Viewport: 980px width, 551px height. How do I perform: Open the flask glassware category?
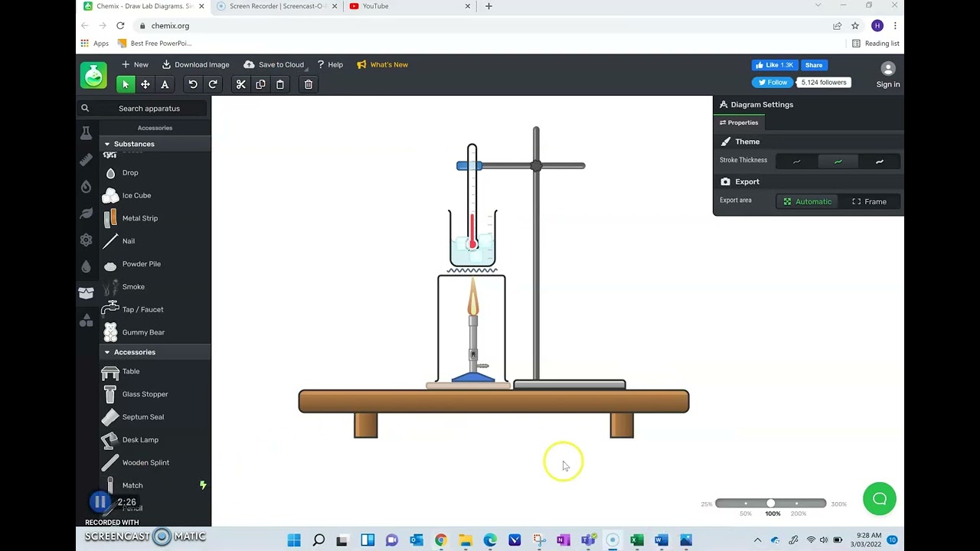click(x=86, y=133)
